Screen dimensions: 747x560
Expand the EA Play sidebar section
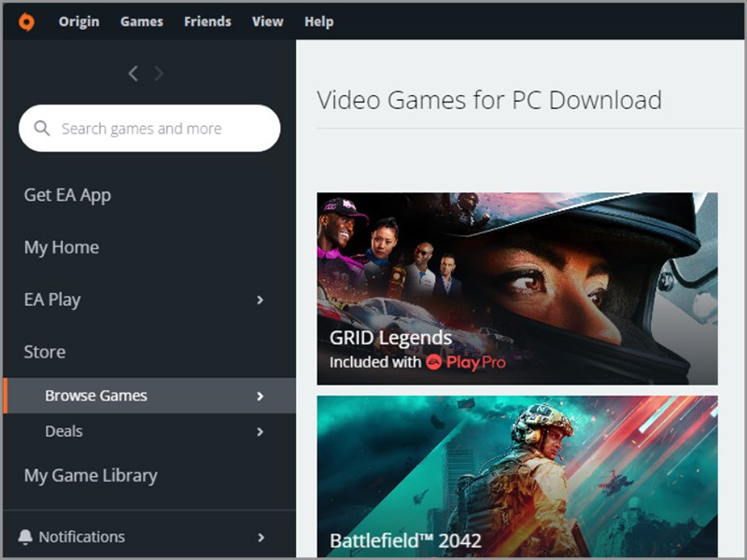click(261, 300)
